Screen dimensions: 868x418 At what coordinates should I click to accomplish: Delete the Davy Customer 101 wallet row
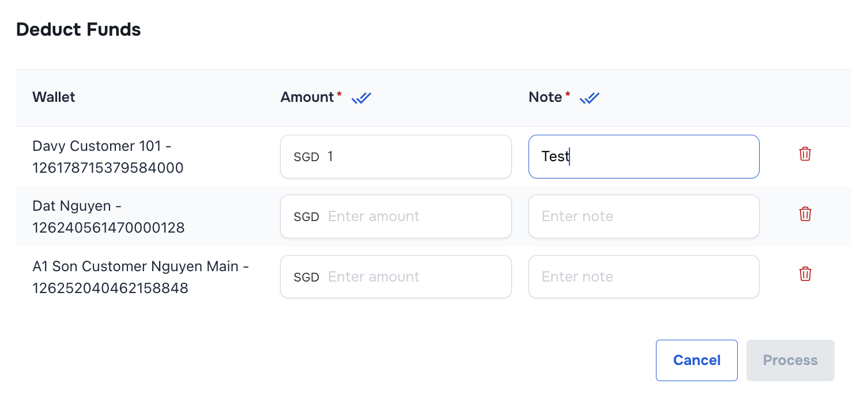pyautogui.click(x=805, y=154)
